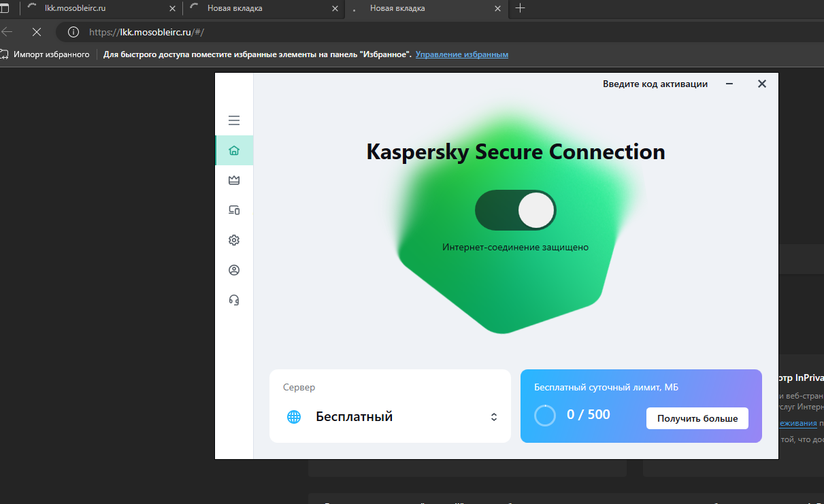Expand the Бесплатный server selector
This screenshot has width=824, height=504.
494,417
